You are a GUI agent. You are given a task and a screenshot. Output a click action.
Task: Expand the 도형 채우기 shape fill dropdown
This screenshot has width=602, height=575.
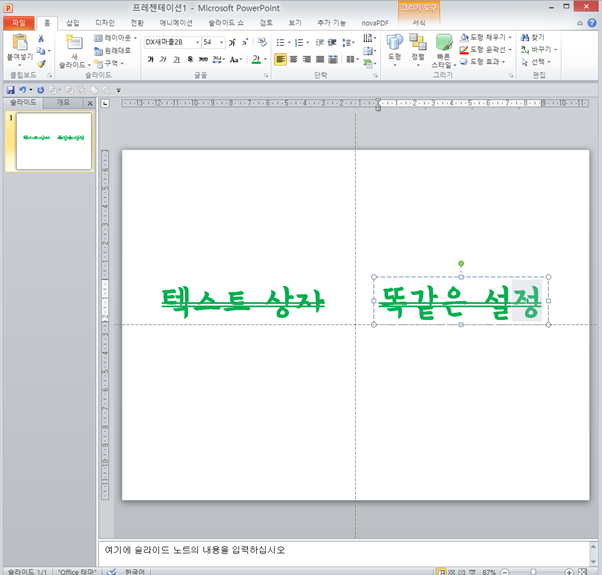click(510, 38)
